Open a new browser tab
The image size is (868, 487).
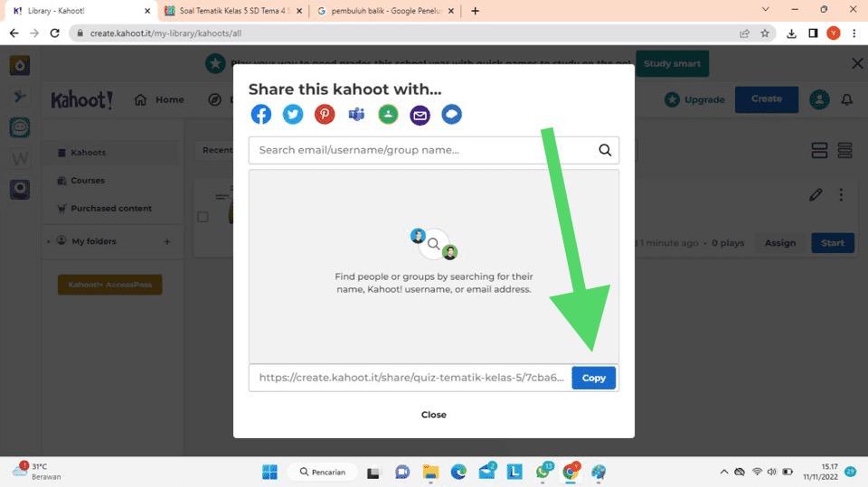(x=475, y=11)
